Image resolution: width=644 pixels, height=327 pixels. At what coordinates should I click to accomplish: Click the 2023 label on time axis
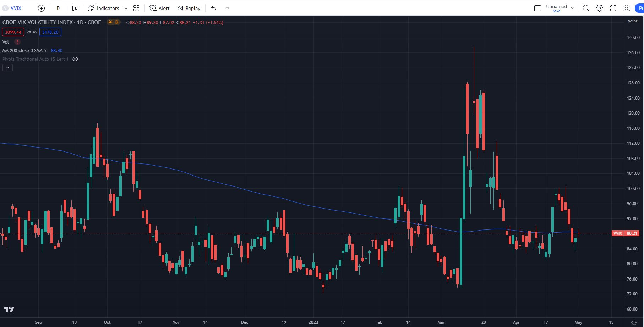coord(313,322)
